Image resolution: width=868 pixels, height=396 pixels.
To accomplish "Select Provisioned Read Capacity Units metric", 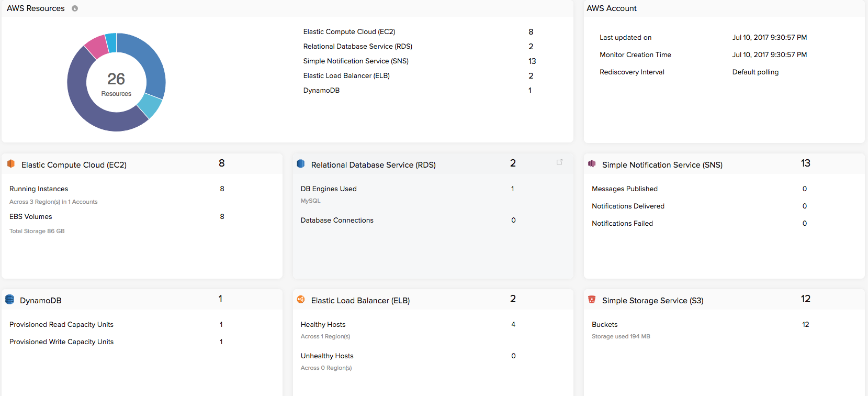I will pos(61,324).
